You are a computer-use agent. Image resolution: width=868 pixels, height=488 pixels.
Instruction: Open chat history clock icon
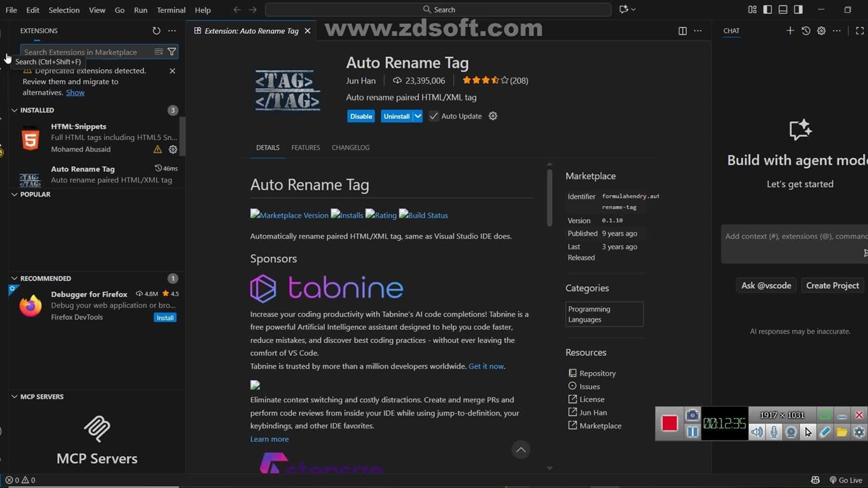pyautogui.click(x=806, y=30)
